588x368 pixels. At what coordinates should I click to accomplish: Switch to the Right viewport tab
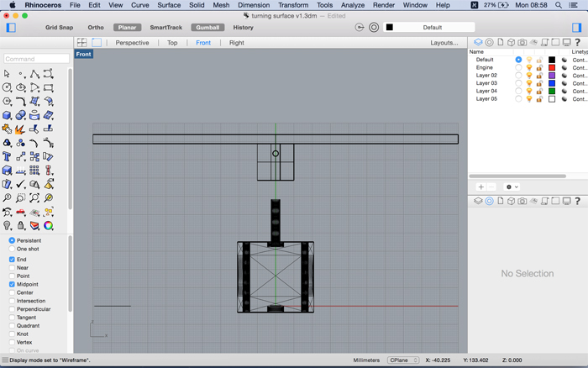(237, 43)
